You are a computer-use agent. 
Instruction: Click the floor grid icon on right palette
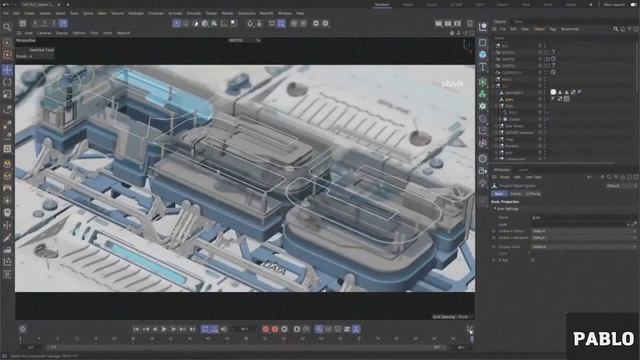coord(482,158)
